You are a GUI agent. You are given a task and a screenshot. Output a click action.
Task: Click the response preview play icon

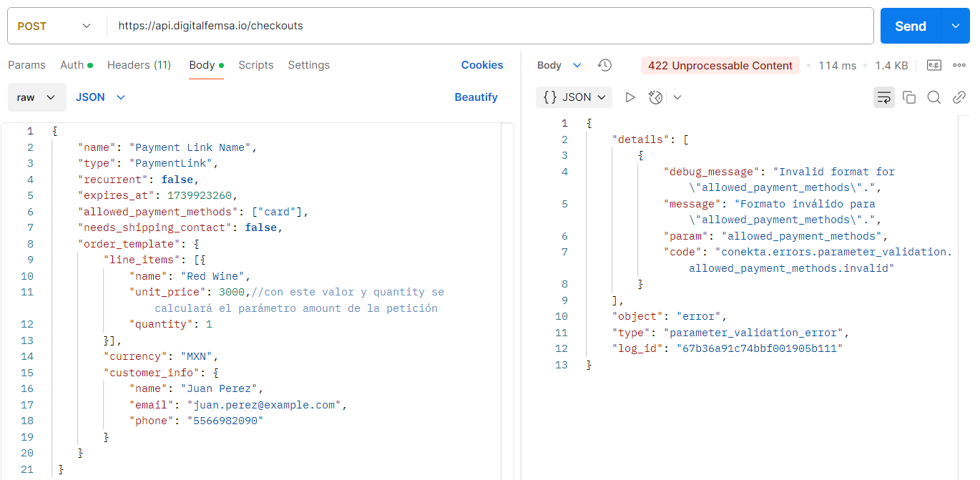[x=630, y=97]
